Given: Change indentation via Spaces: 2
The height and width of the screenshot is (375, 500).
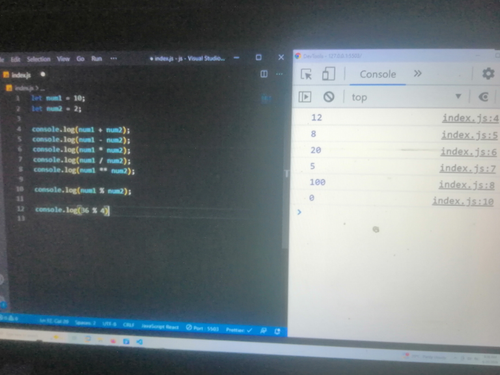Looking at the screenshot, I should point(85,323).
